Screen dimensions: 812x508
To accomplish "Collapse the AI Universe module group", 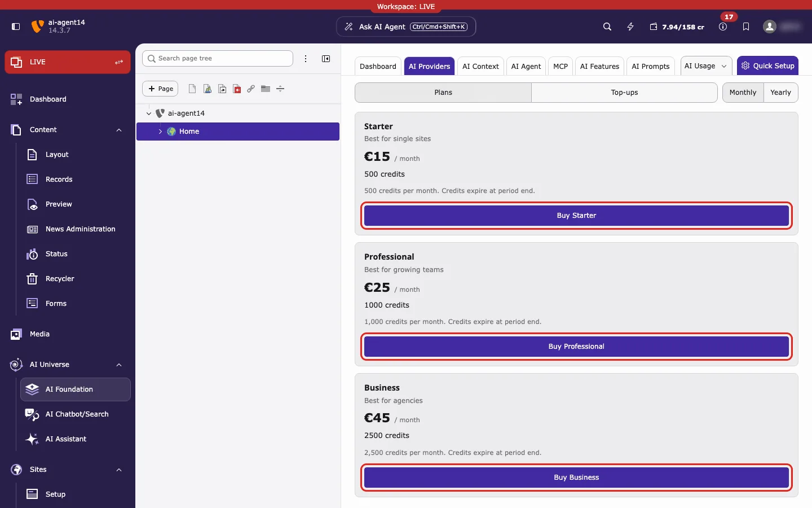I will [x=119, y=365].
